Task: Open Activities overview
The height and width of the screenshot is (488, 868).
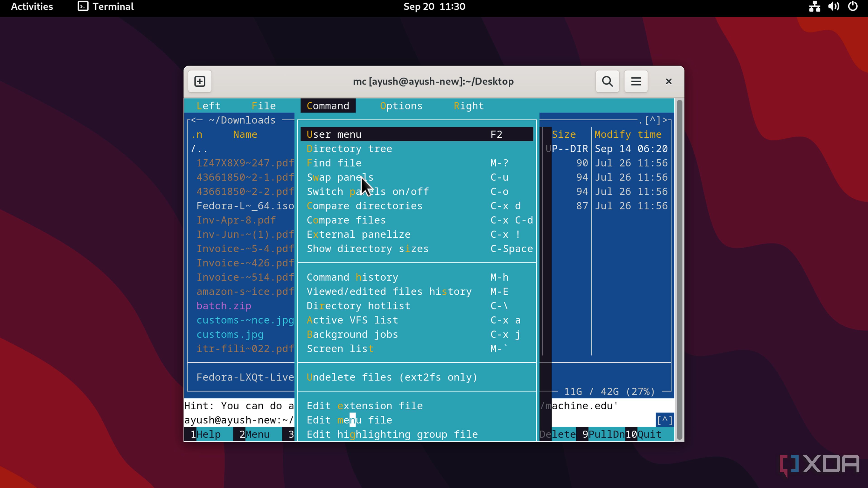Action: (32, 6)
